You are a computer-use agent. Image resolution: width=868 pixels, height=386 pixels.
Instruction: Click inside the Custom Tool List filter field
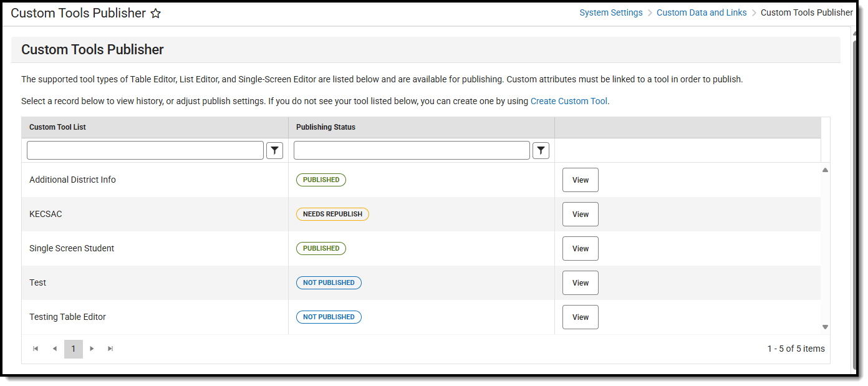click(145, 150)
